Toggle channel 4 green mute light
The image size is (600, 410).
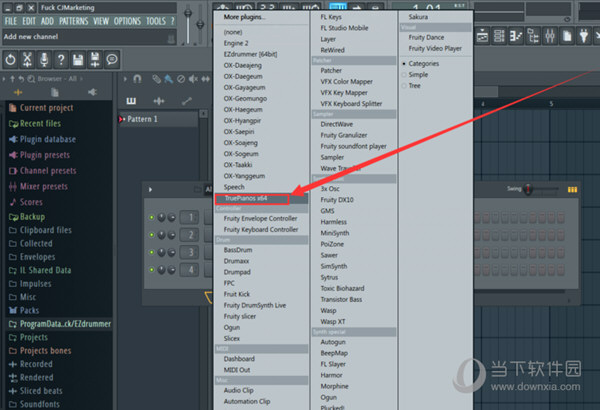click(152, 270)
